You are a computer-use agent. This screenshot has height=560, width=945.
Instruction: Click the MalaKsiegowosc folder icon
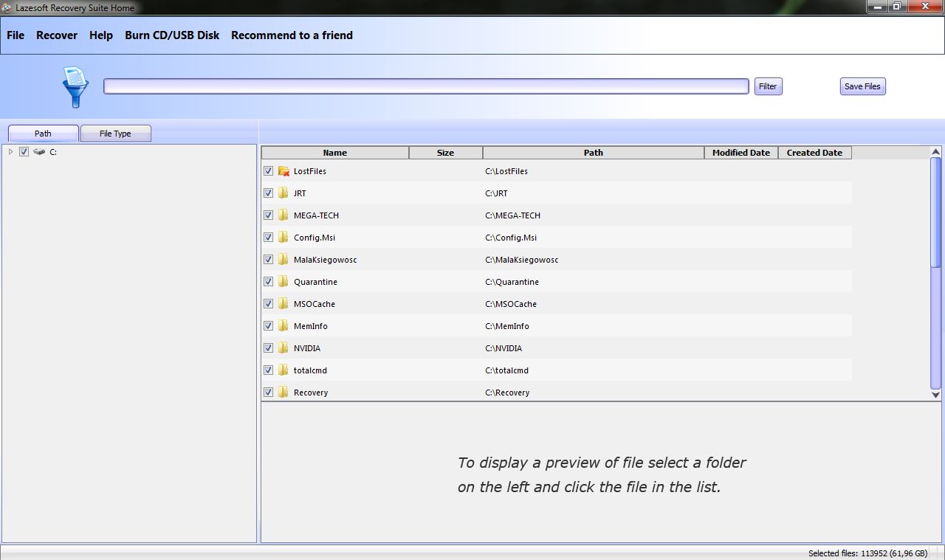tap(283, 260)
